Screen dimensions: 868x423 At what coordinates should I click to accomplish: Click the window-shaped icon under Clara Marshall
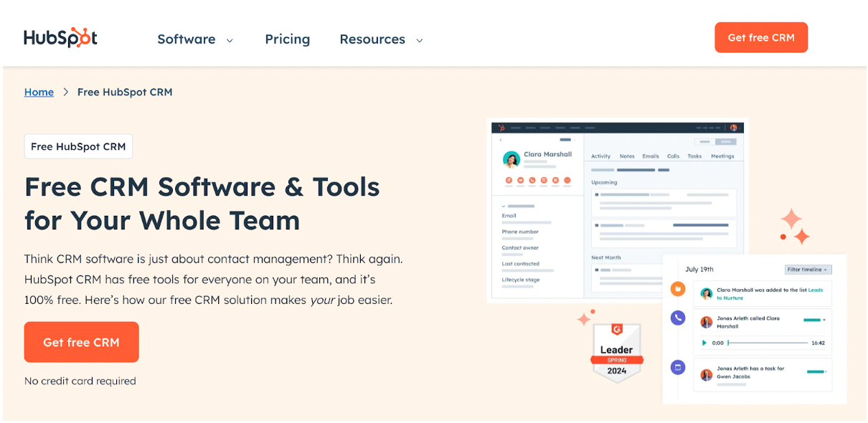[x=544, y=180]
